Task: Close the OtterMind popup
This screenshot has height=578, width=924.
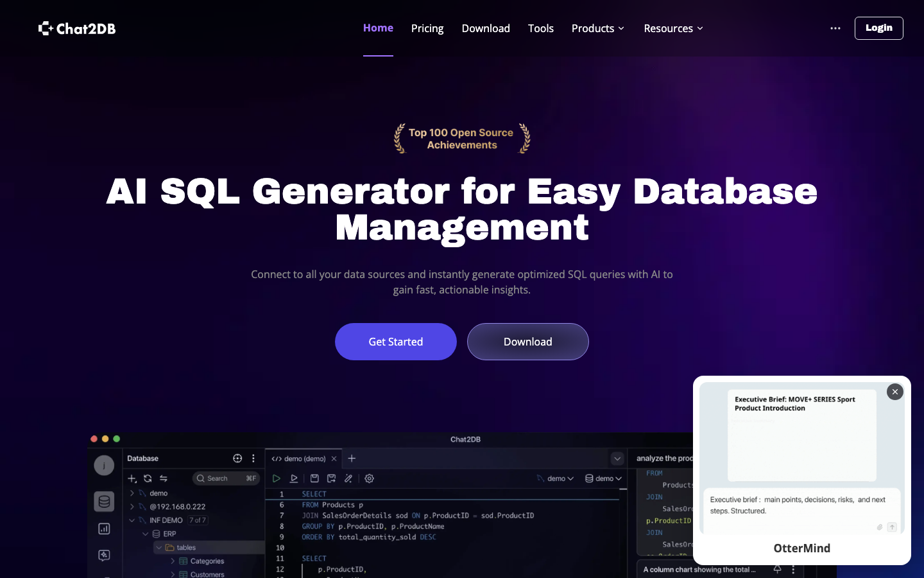Action: [x=895, y=392]
